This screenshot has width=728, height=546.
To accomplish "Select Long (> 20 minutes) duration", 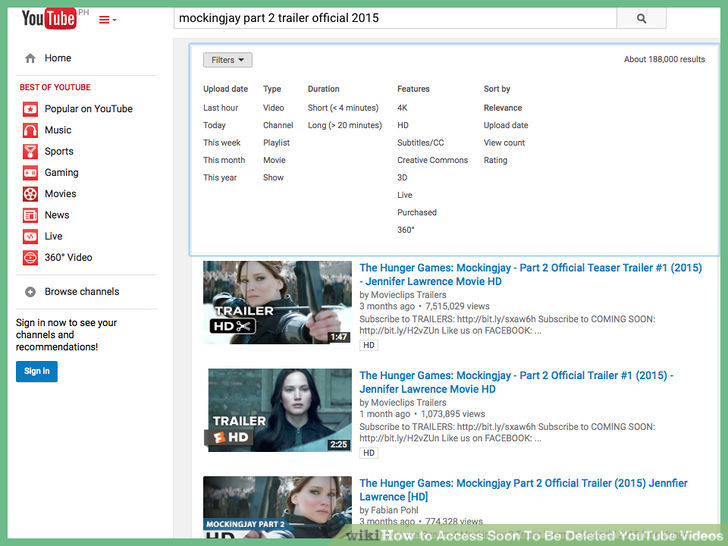I will 345,125.
